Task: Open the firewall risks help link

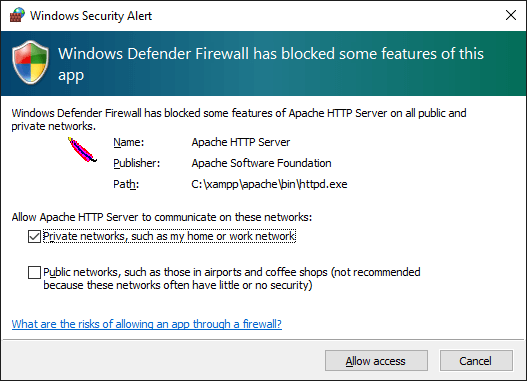Action: click(147, 324)
